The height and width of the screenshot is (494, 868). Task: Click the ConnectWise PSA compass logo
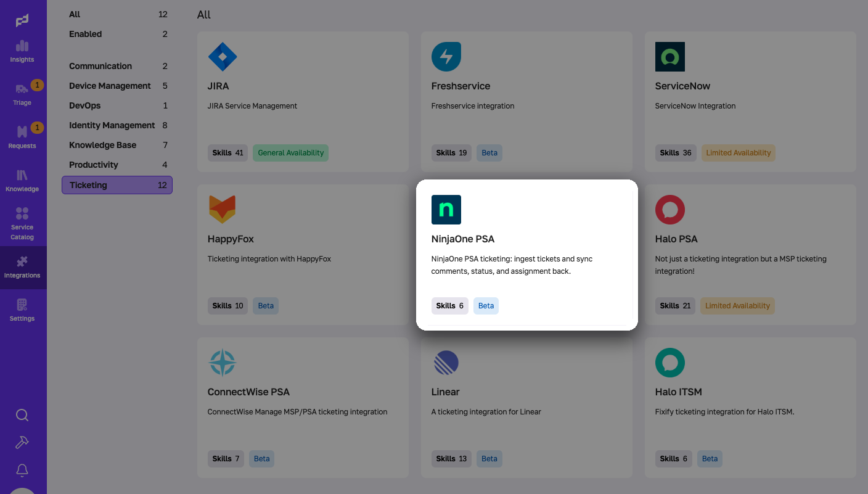tap(223, 363)
